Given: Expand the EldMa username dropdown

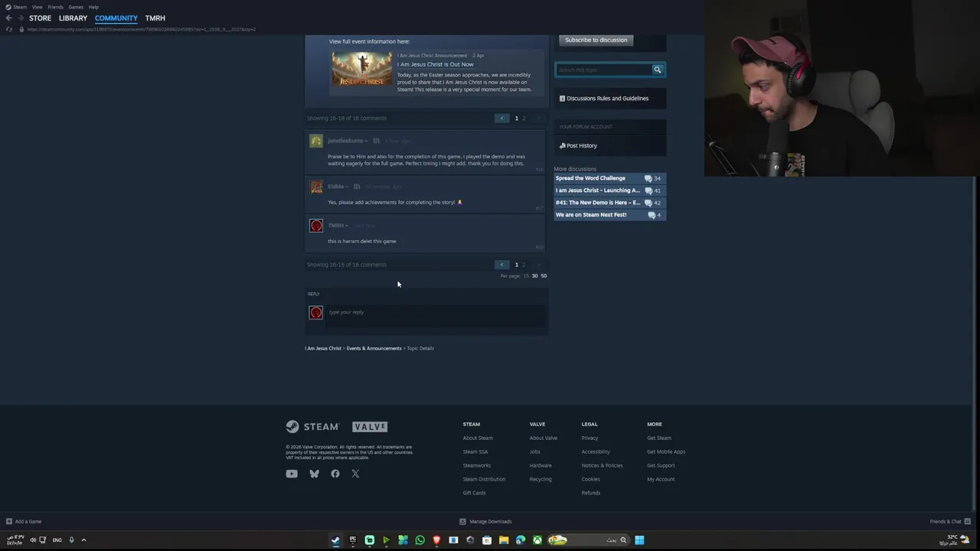Looking at the screenshot, I should pyautogui.click(x=347, y=187).
